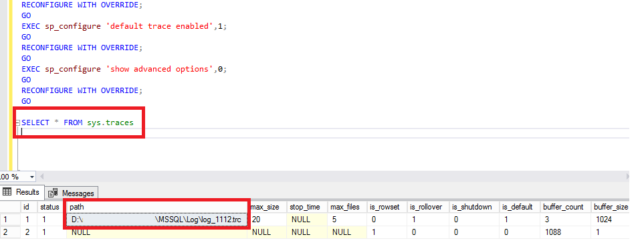Select the is_rowset value in row 2
644x251 pixels.
point(387,232)
